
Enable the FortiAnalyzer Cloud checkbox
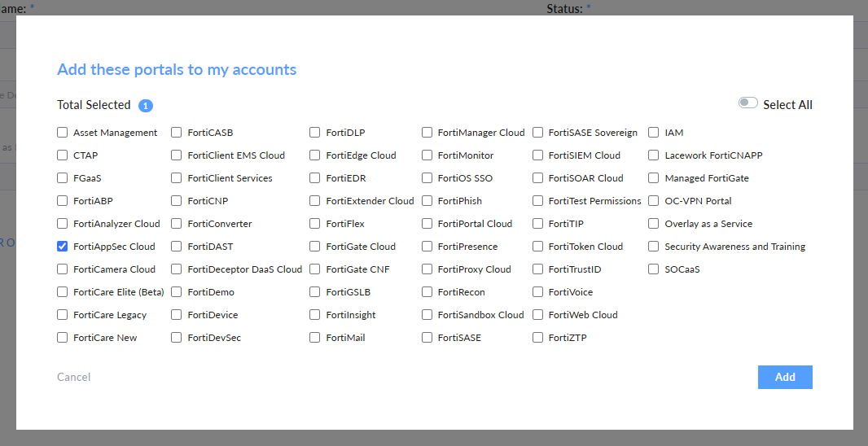coord(63,224)
